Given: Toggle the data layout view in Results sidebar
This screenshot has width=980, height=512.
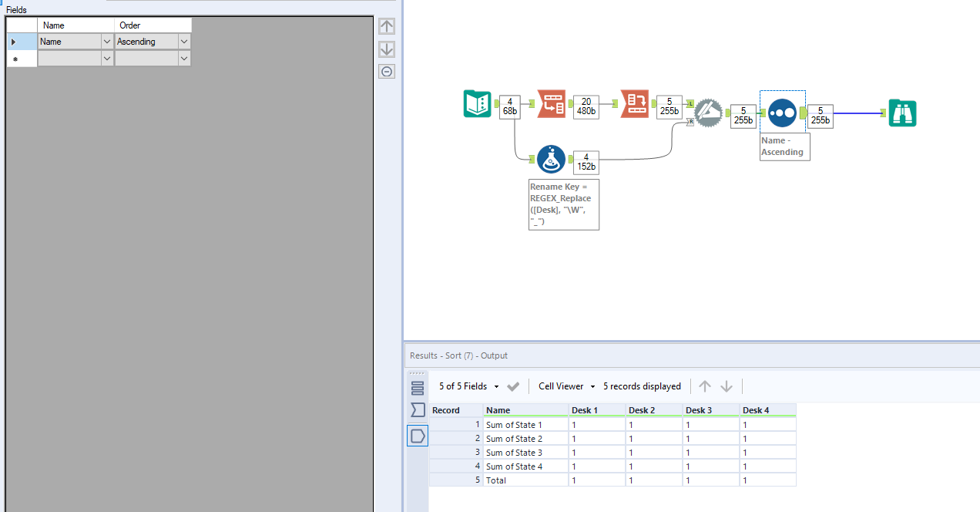Looking at the screenshot, I should coord(417,387).
